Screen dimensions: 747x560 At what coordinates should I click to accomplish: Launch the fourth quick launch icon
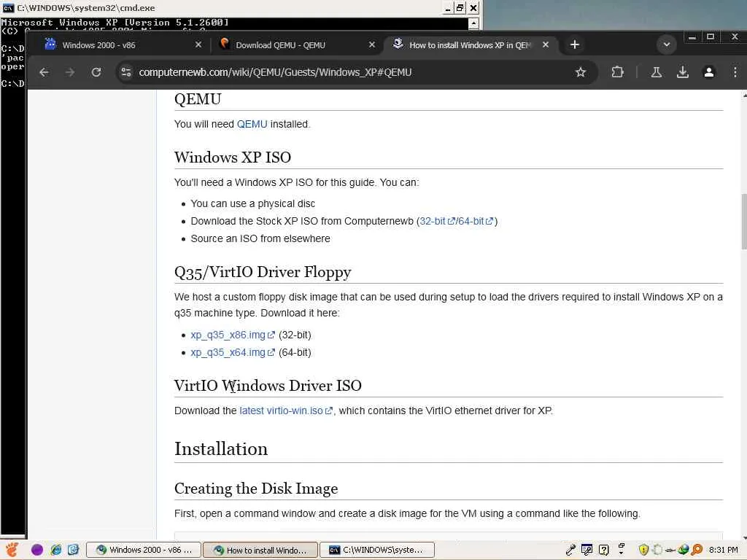73,550
